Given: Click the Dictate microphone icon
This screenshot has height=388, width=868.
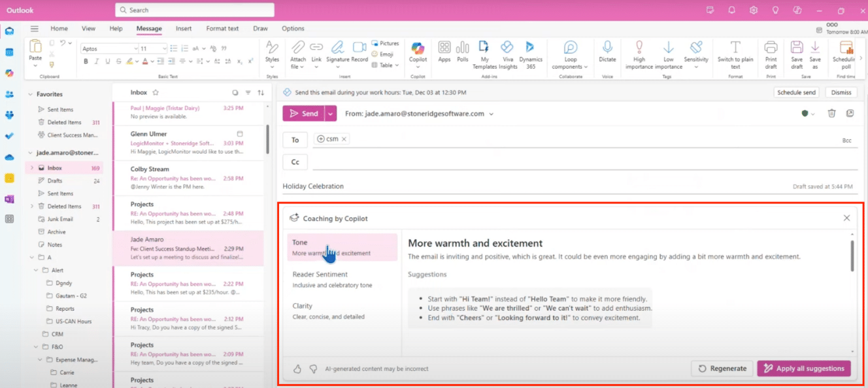Looking at the screenshot, I should point(607,49).
